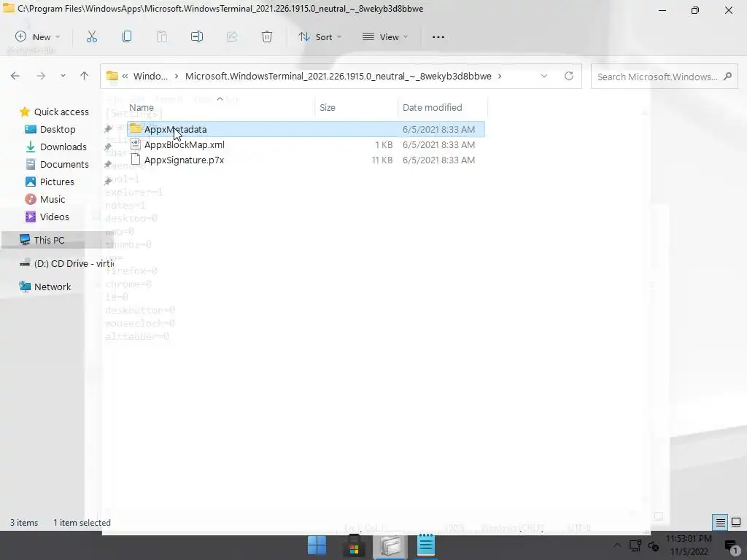747x560 pixels.
Task: Switch to large icons view layout
Action: pos(736,522)
